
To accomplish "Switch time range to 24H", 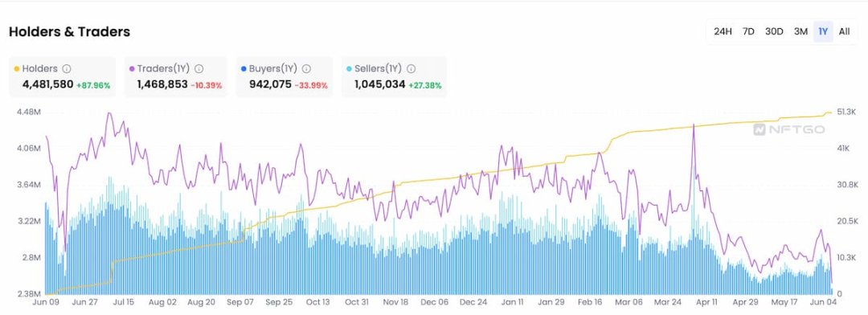I will 723,31.
